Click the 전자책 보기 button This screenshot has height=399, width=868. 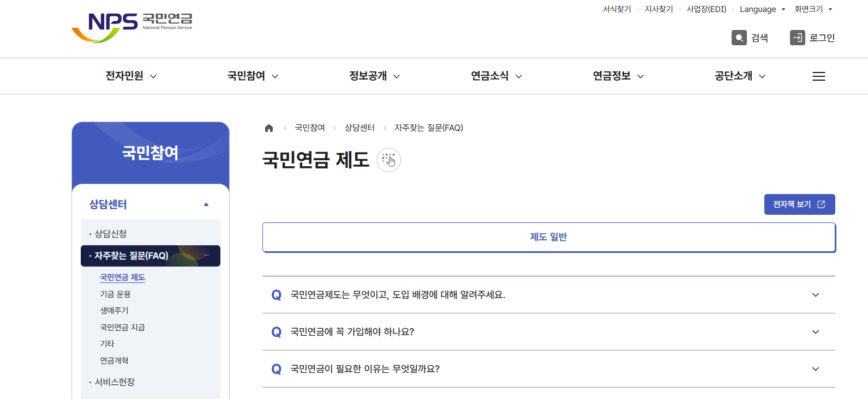click(799, 204)
